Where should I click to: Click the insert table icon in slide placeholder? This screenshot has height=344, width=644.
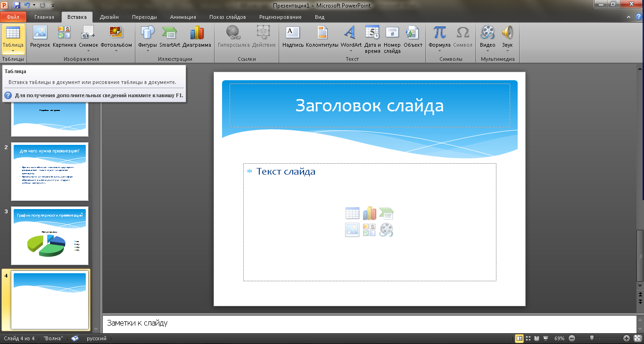click(x=352, y=213)
